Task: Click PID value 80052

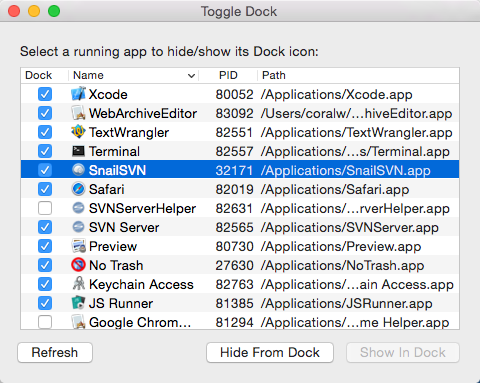Action: tap(234, 94)
